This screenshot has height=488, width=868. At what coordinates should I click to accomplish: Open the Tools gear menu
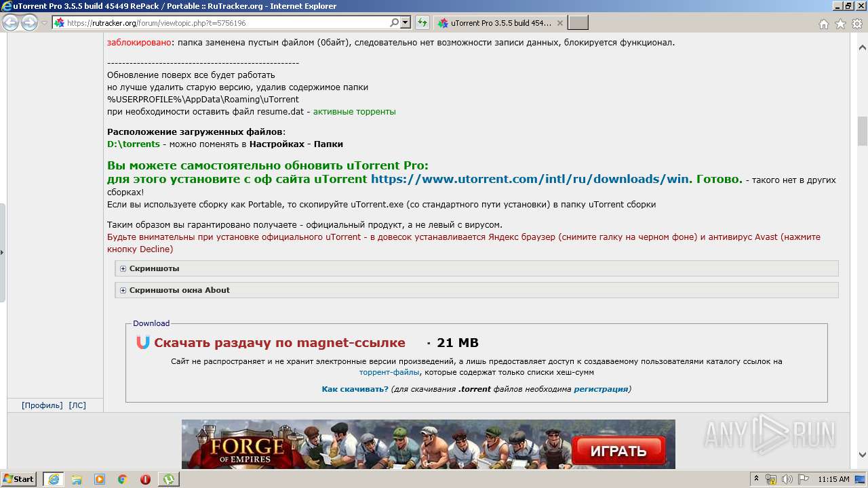(x=857, y=24)
